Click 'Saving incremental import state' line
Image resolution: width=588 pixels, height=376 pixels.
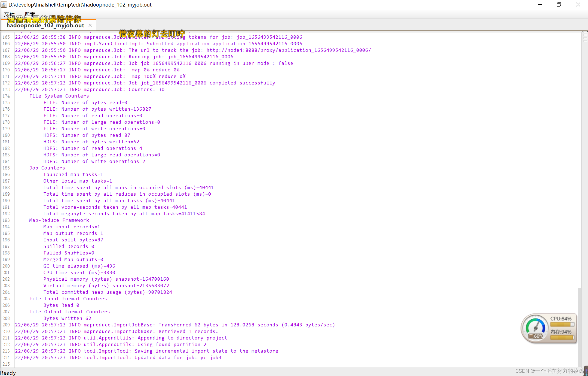[147, 351]
